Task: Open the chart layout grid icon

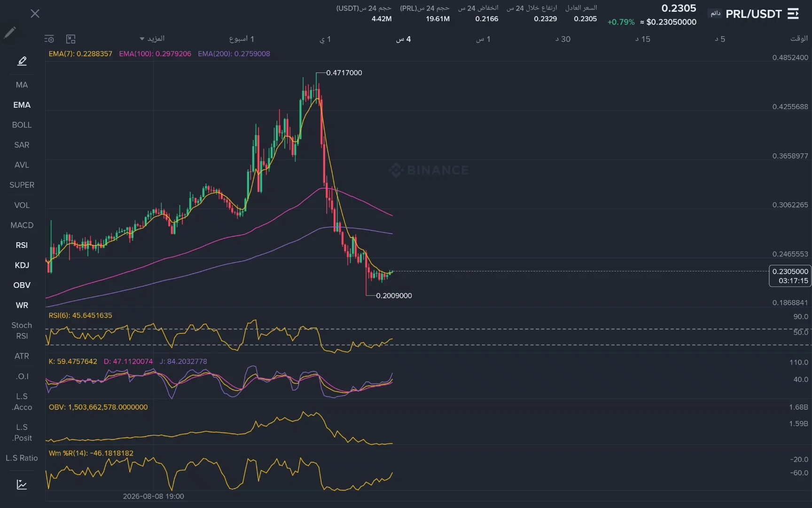Action: [x=71, y=39]
